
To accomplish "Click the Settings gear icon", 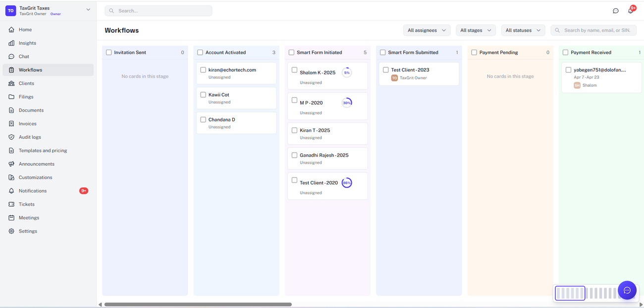I will point(11,231).
